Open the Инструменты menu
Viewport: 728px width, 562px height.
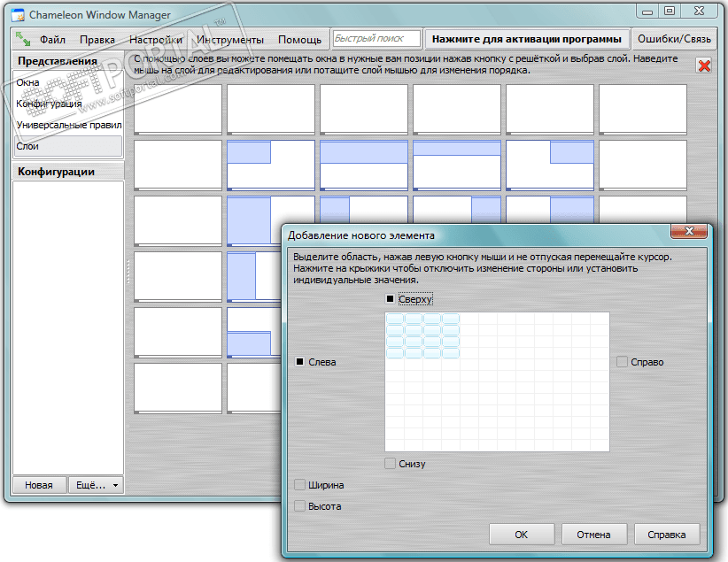coord(229,40)
